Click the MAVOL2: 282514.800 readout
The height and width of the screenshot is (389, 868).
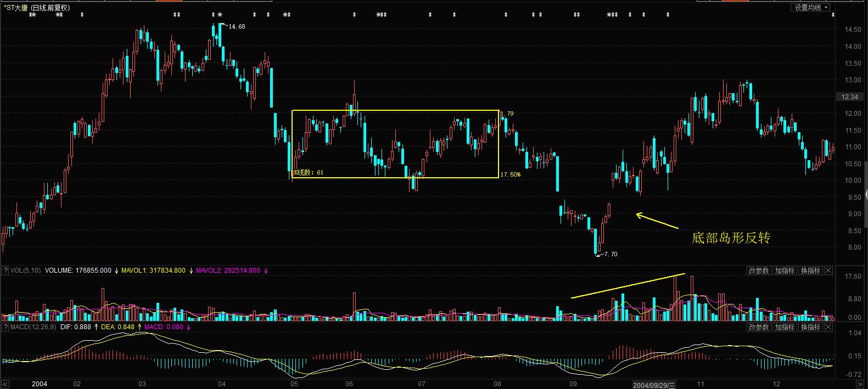tap(228, 270)
